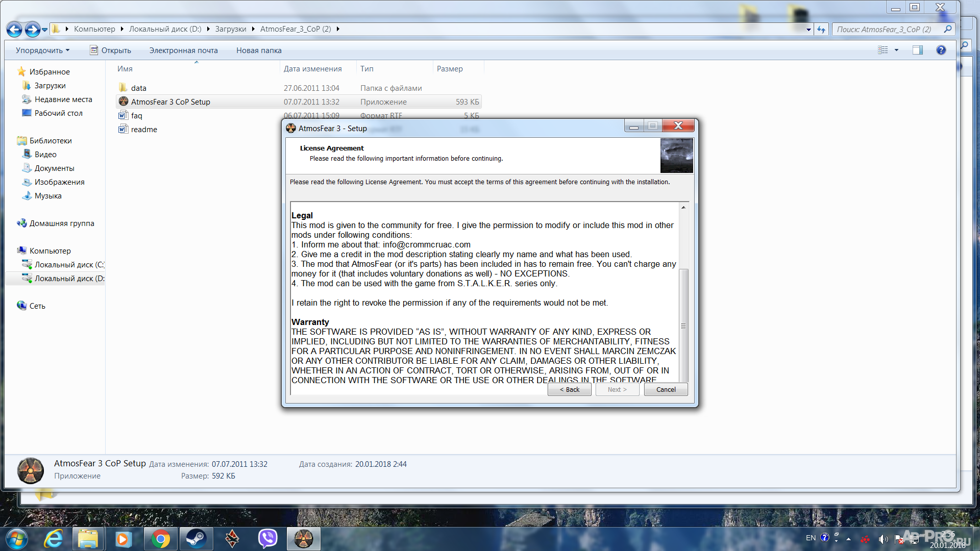Click Загрузки breadcrumb in address bar
The image size is (980, 551).
(230, 29)
